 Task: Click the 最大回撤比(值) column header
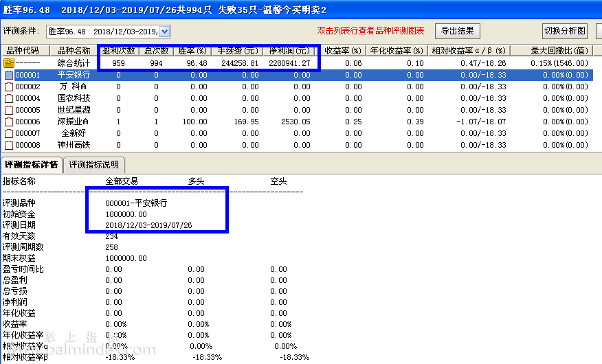[552, 51]
